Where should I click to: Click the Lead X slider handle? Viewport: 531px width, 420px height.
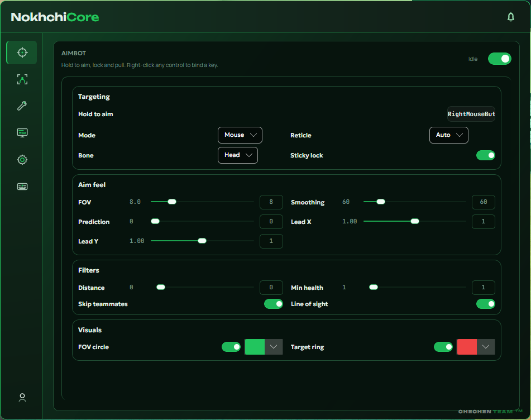click(415, 221)
